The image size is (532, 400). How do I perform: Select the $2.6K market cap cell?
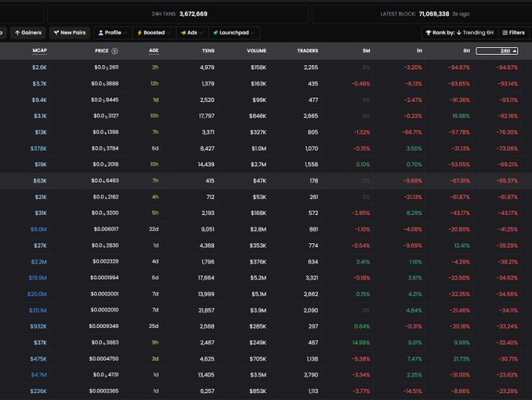pos(39,67)
